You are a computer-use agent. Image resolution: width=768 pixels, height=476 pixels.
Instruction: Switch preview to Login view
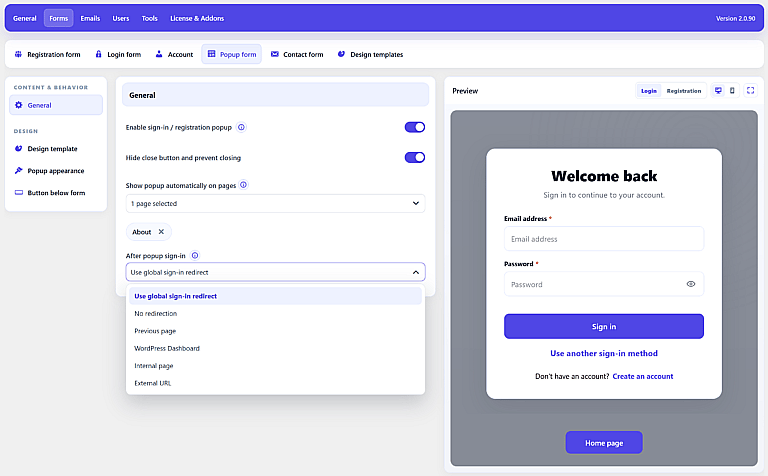(x=649, y=91)
